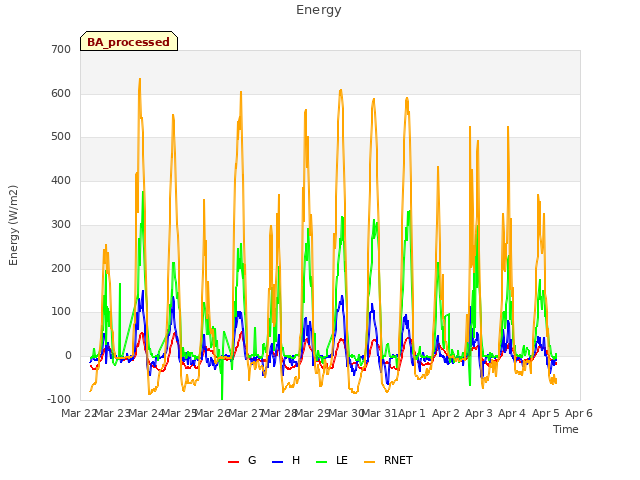Click the RNET peak on Mar 24
Viewport: 640px width, 480px height.
140,79
